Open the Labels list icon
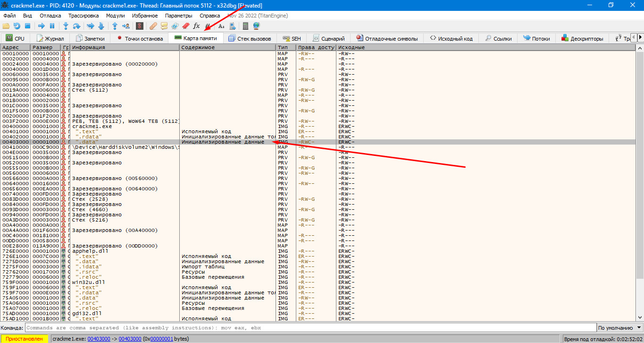 coord(175,26)
